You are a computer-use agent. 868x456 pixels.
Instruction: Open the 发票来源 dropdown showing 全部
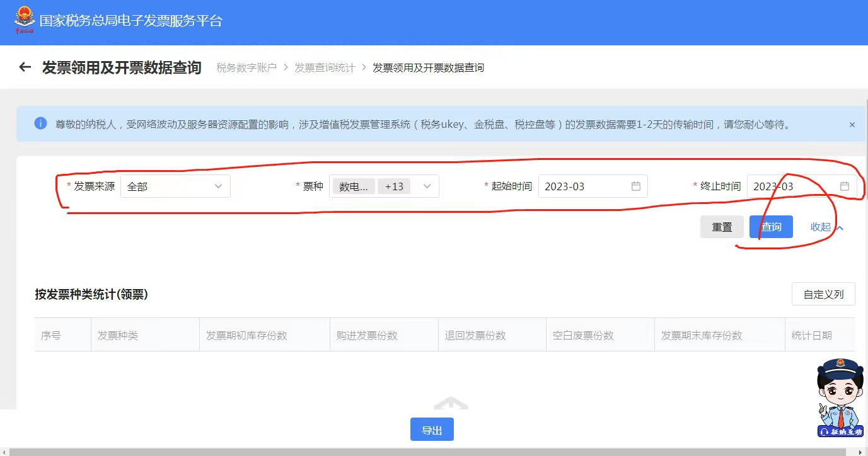[175, 186]
